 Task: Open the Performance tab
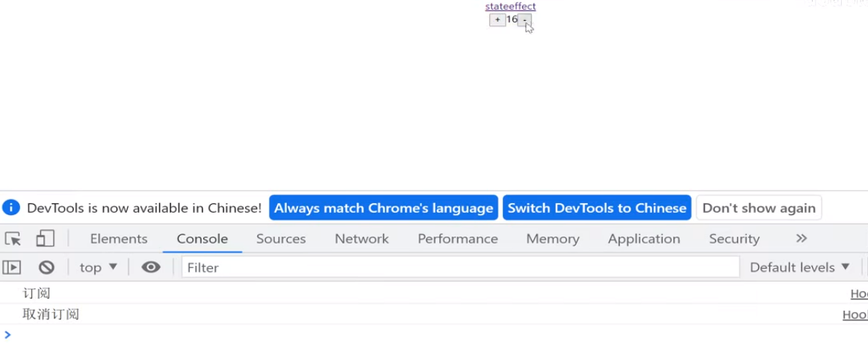pyautogui.click(x=458, y=239)
